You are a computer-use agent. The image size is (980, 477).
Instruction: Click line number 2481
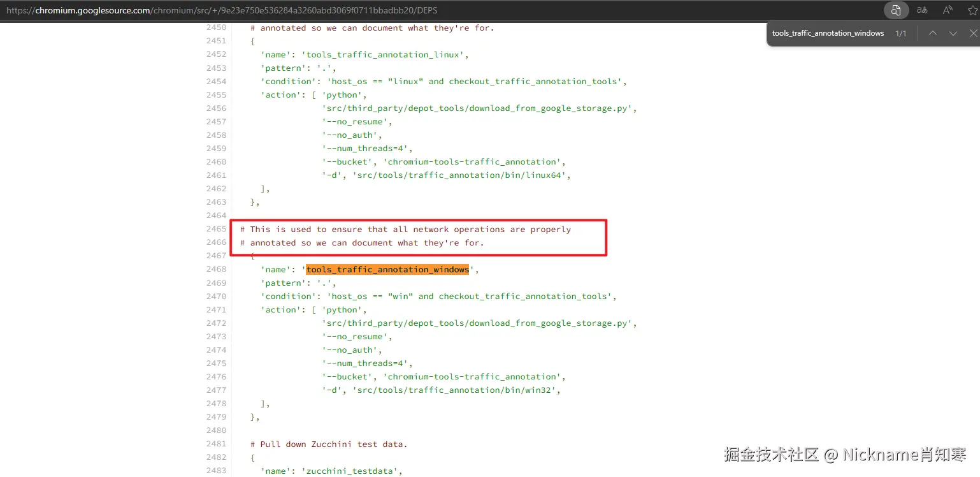tap(216, 444)
